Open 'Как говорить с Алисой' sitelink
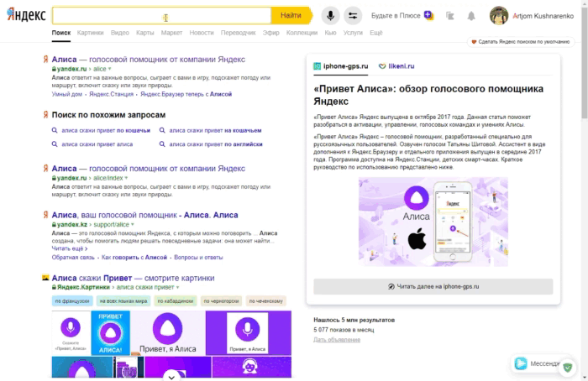Screen dimensions: 588x381 [x=134, y=258]
